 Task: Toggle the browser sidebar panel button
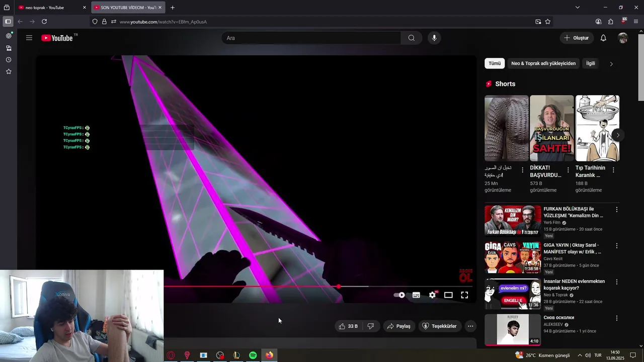click(x=8, y=22)
